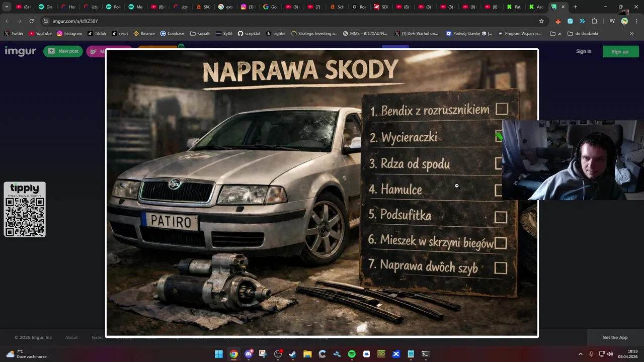This screenshot has height=362, width=644.
Task: Click the Imgur logo
Action: click(21, 51)
